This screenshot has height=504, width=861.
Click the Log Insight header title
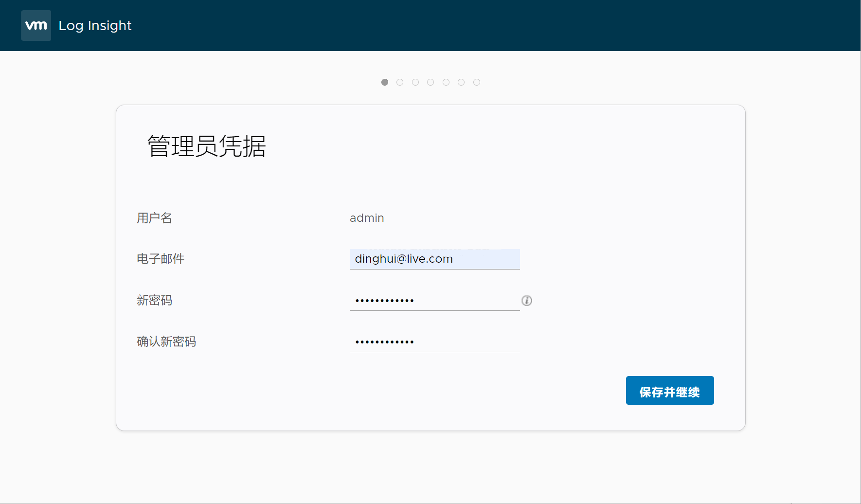(95, 25)
